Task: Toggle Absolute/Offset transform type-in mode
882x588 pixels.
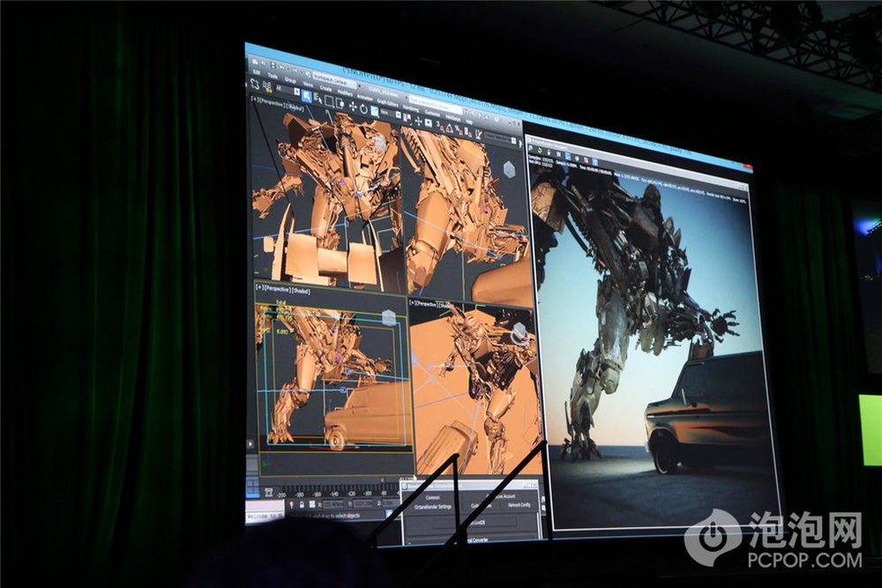Action: coord(312,504)
